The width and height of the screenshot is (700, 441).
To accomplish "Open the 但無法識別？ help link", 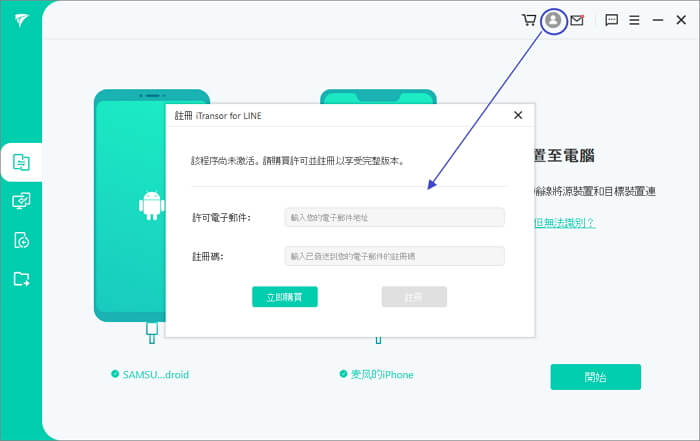I will click(565, 223).
